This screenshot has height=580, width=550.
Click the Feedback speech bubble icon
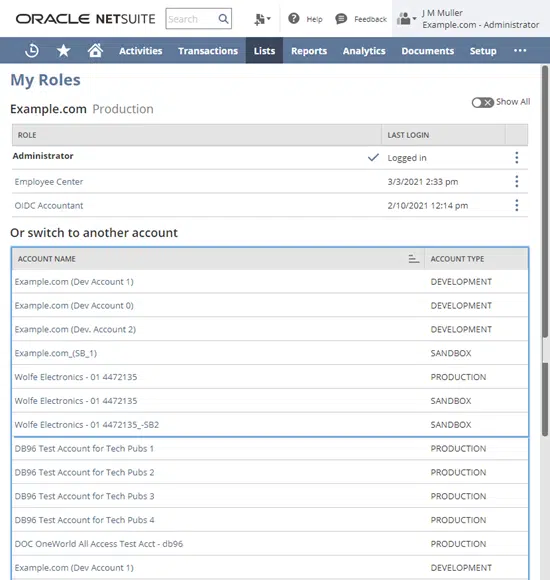(341, 19)
